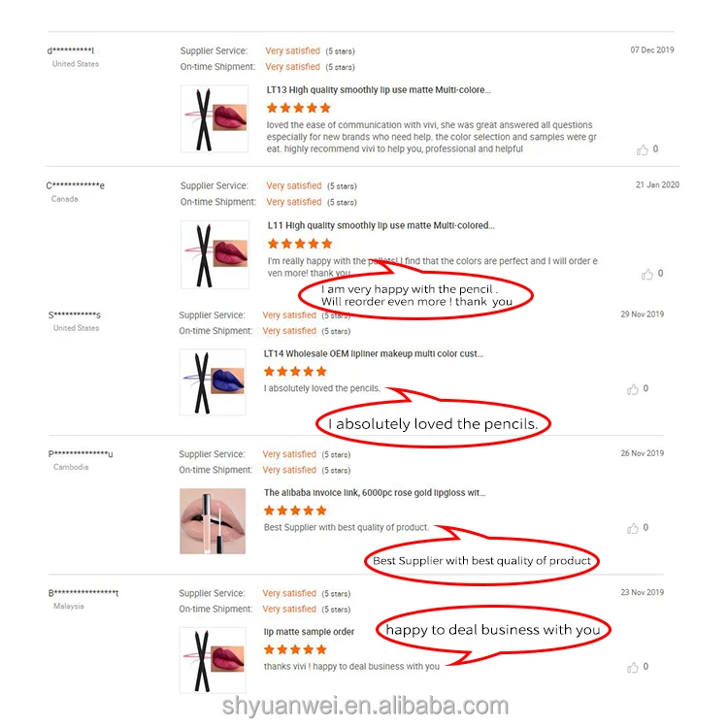Open the L11 High quality smoothly lip link

point(381,225)
